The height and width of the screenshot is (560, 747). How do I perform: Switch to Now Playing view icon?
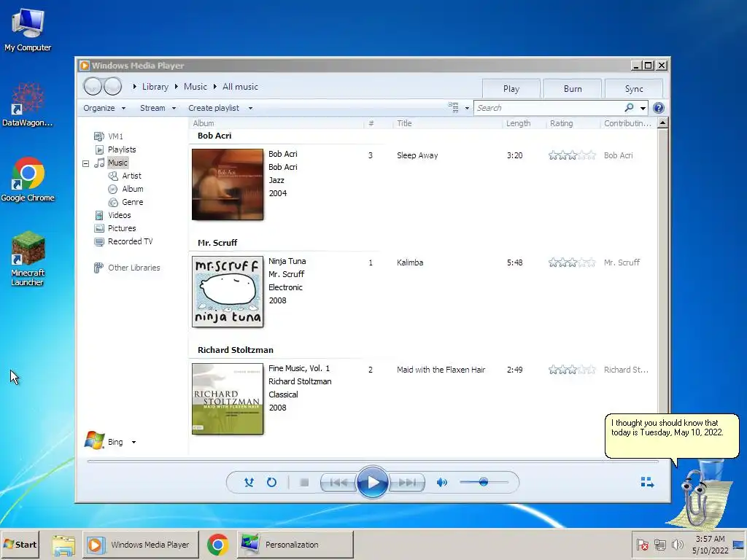pyautogui.click(x=647, y=483)
